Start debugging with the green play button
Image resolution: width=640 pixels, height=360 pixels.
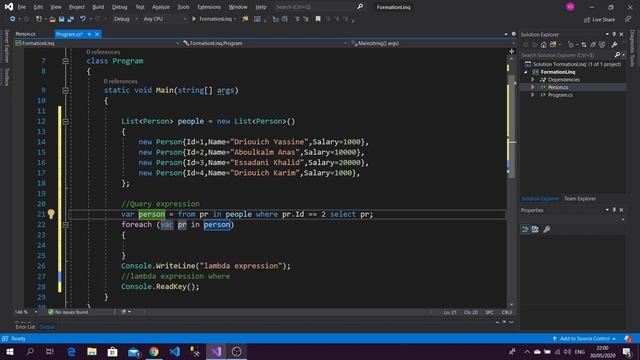click(x=194, y=19)
